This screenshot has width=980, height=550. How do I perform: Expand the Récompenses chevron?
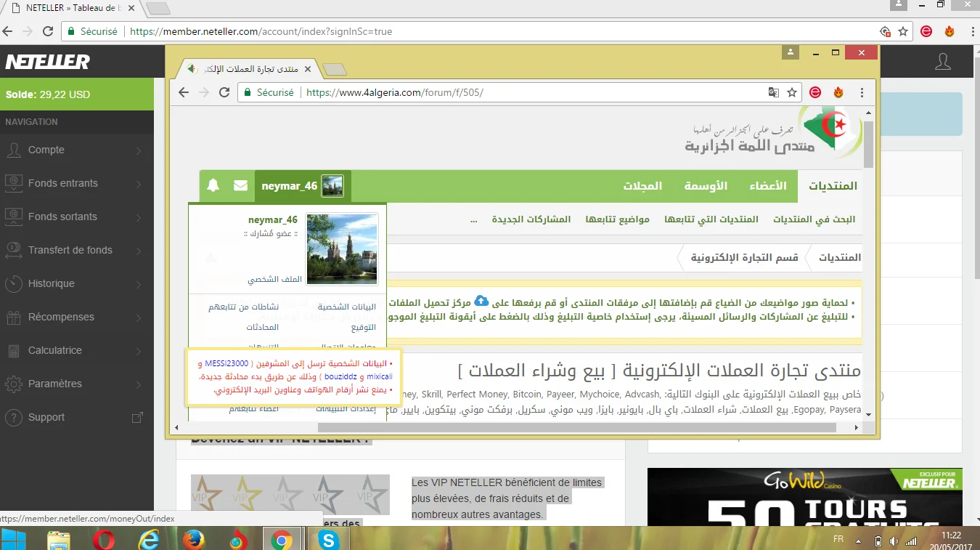click(x=139, y=318)
